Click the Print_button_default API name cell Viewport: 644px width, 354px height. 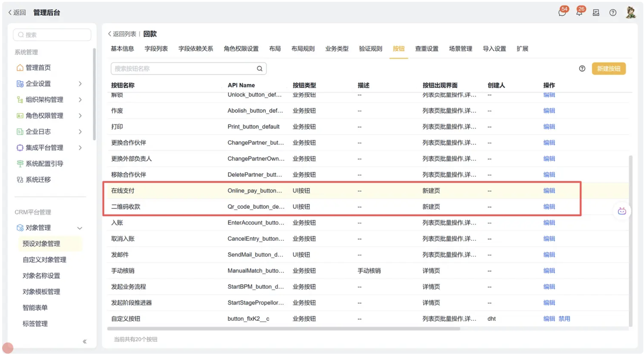[x=253, y=127]
